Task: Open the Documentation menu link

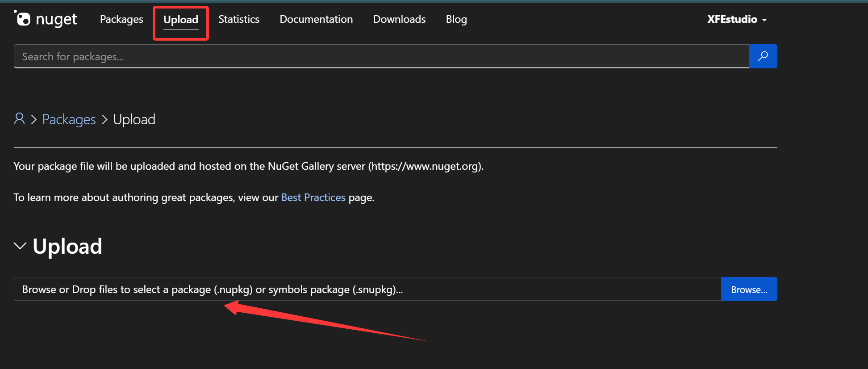Action: point(316,19)
